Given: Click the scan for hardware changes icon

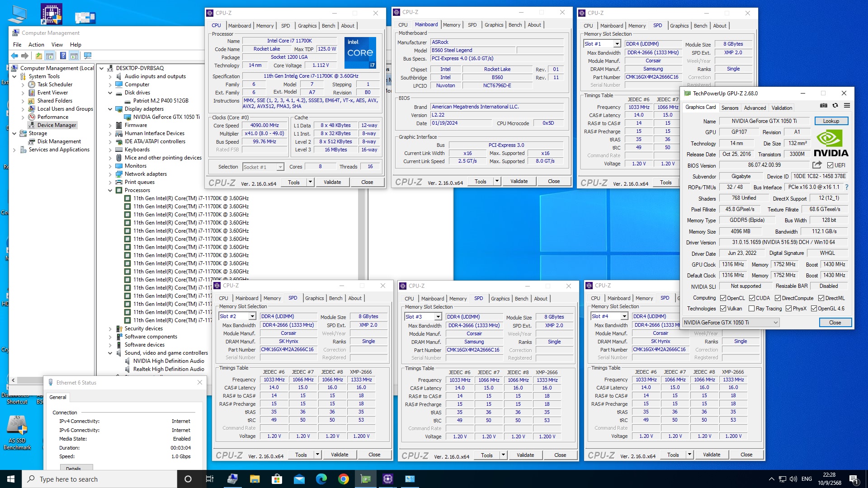Looking at the screenshot, I should (88, 56).
